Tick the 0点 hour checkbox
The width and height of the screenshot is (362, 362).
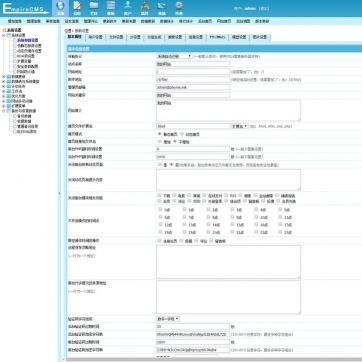point(160,209)
